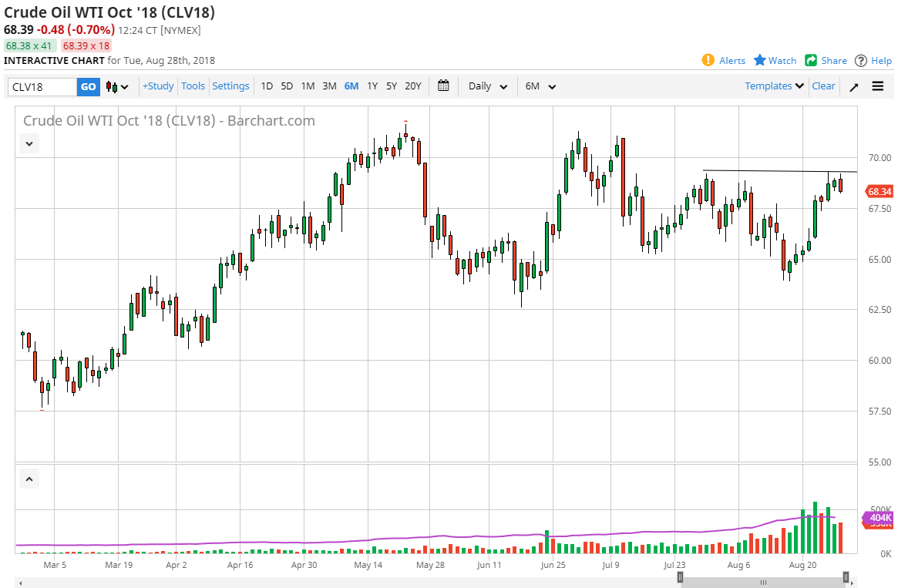Click the Clear link

tap(823, 86)
